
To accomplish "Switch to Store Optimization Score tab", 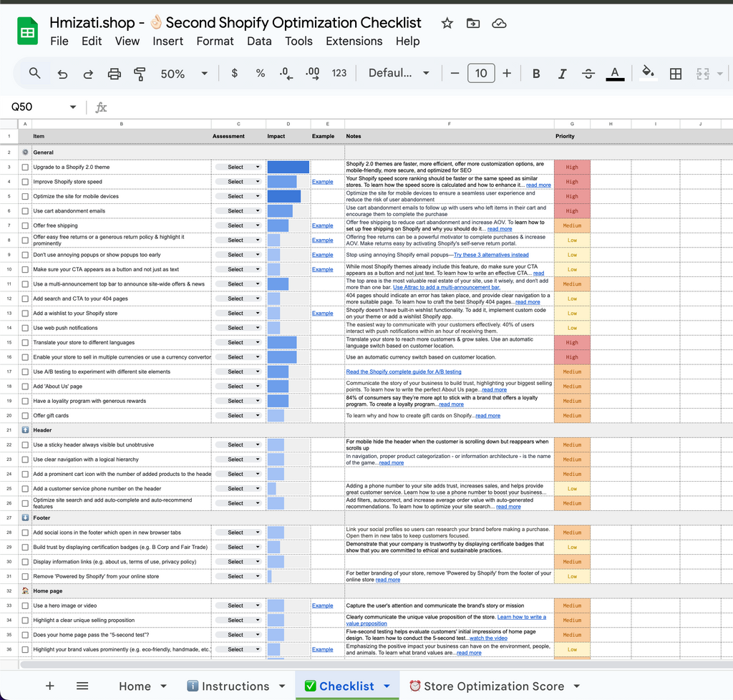I will [x=494, y=686].
